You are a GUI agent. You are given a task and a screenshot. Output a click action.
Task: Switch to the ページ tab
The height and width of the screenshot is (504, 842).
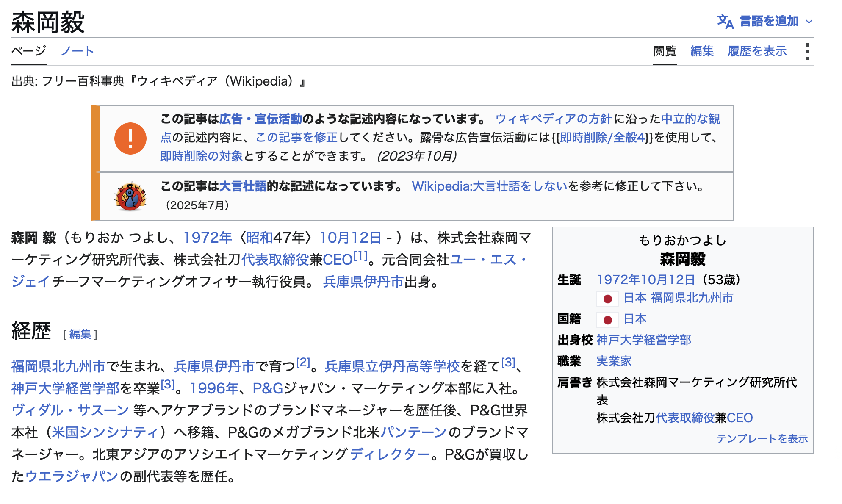pos(29,51)
